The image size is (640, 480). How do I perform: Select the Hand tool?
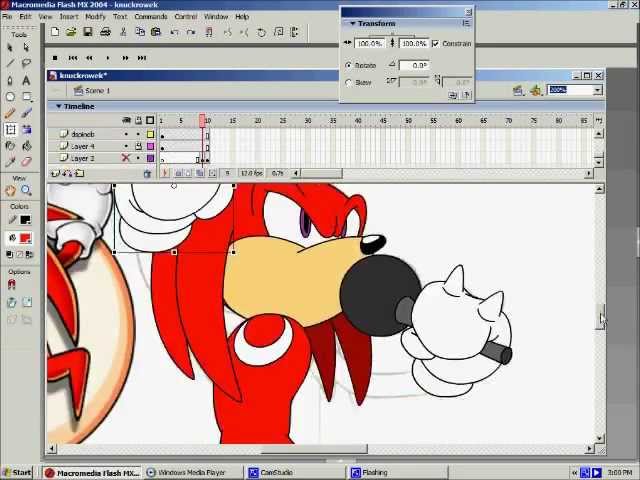(x=10, y=190)
